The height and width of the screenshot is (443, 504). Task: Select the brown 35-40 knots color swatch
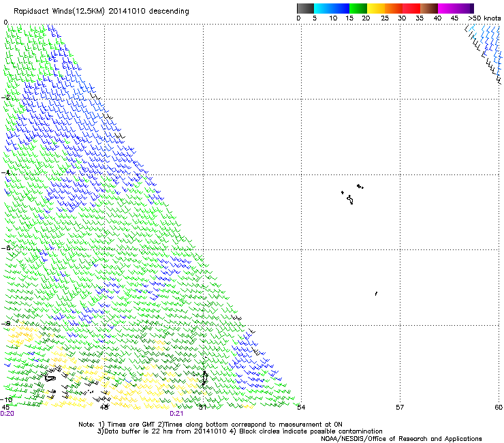point(429,8)
